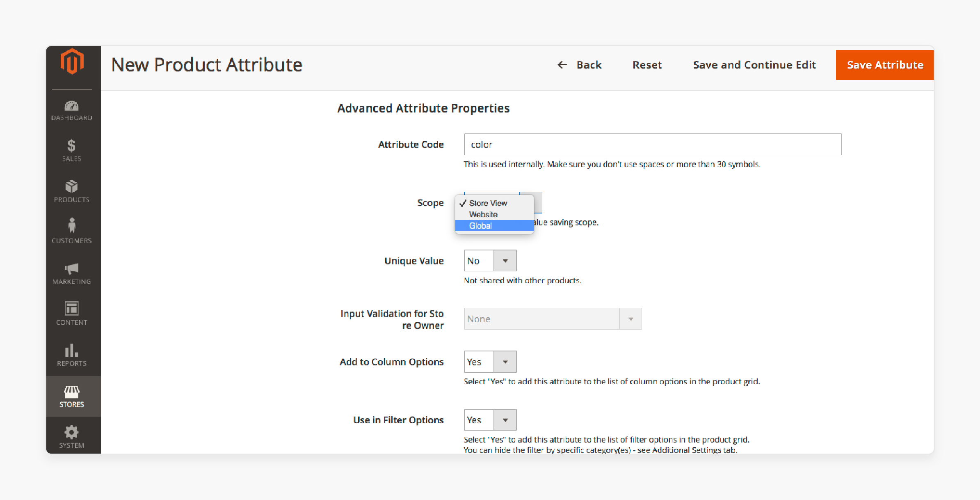Open the Products box icon
Screen dimensions: 980x500
click(x=71, y=186)
